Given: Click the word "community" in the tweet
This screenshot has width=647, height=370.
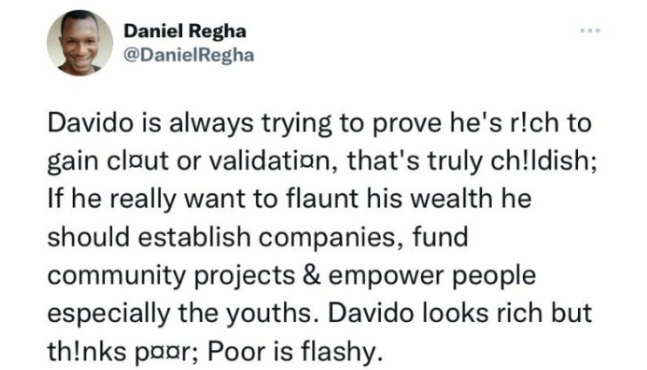Looking at the screenshot, I should pyautogui.click(x=117, y=276).
